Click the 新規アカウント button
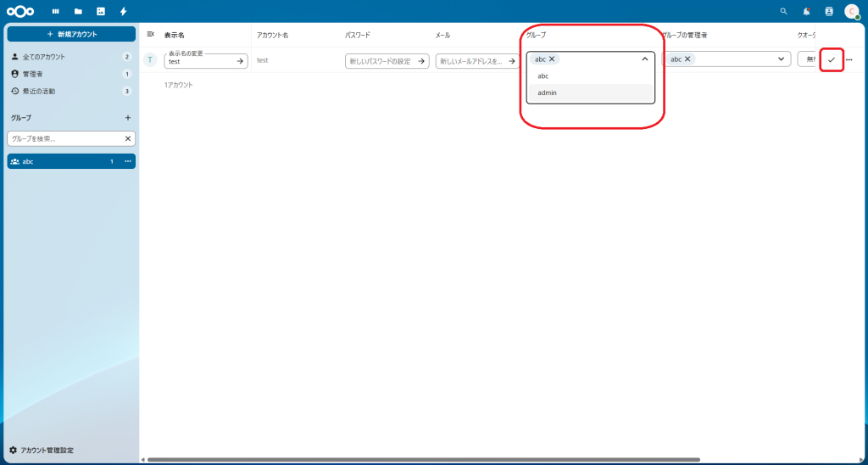868x465 pixels. 71,34
